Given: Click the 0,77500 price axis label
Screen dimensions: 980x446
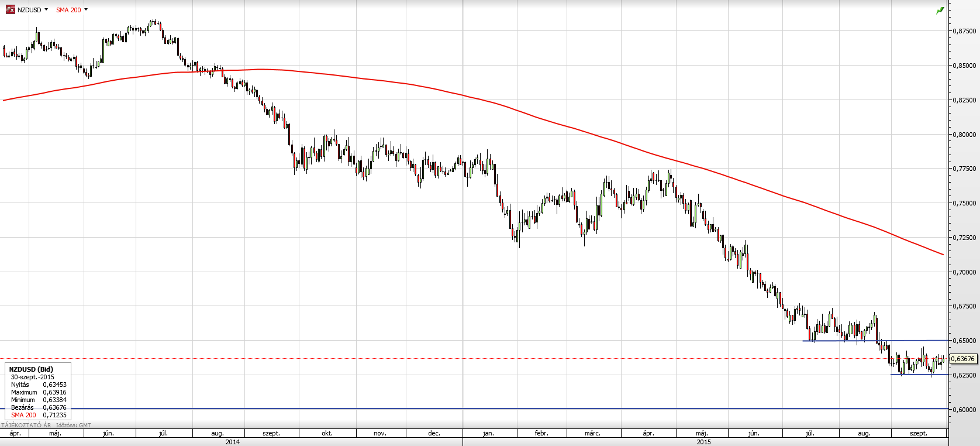Looking at the screenshot, I should pyautogui.click(x=965, y=169).
